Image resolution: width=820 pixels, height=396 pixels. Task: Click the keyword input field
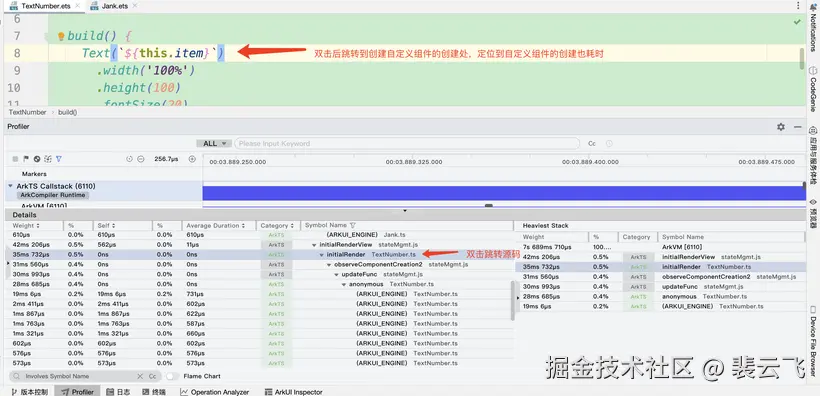(407, 143)
